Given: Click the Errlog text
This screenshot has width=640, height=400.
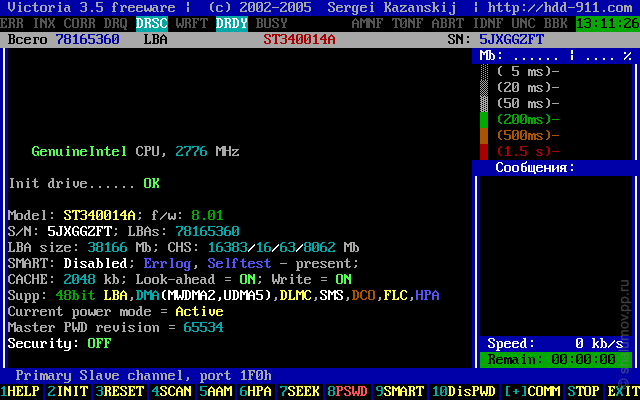Looking at the screenshot, I should pyautogui.click(x=167, y=264).
